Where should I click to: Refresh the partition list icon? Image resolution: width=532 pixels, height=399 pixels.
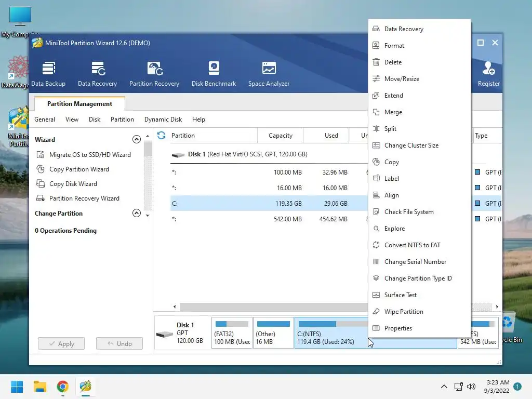161,136
